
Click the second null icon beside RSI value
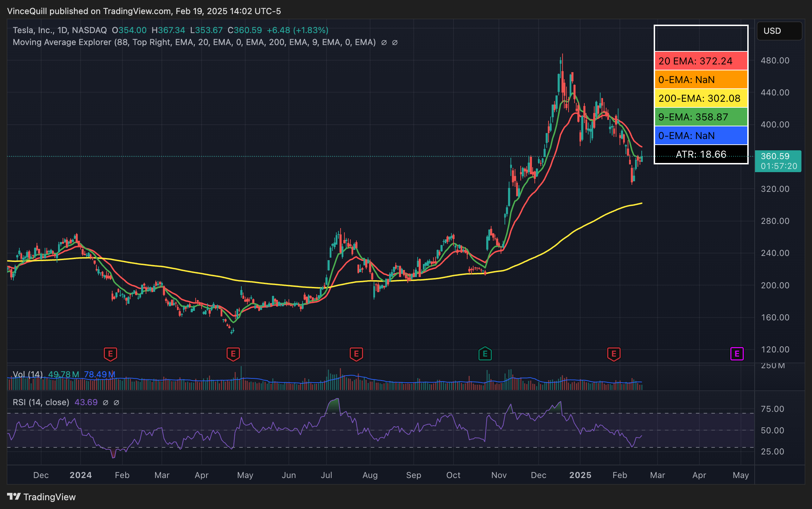(116, 402)
